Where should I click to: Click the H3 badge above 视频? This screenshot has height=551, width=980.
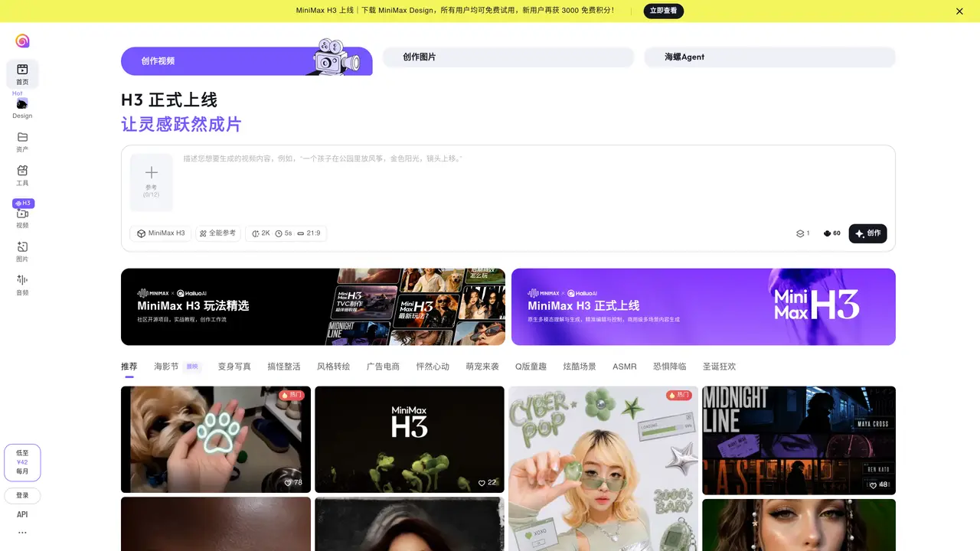pyautogui.click(x=23, y=204)
